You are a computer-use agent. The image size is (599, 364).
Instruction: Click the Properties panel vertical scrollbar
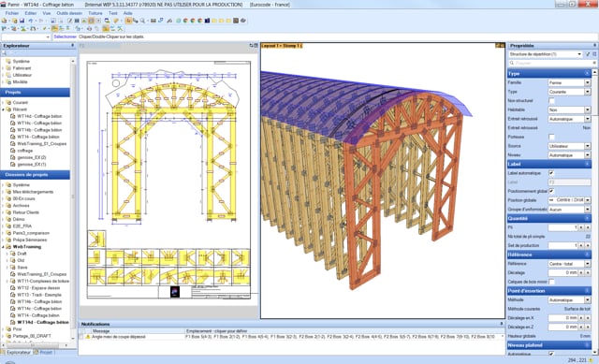pos(595,211)
